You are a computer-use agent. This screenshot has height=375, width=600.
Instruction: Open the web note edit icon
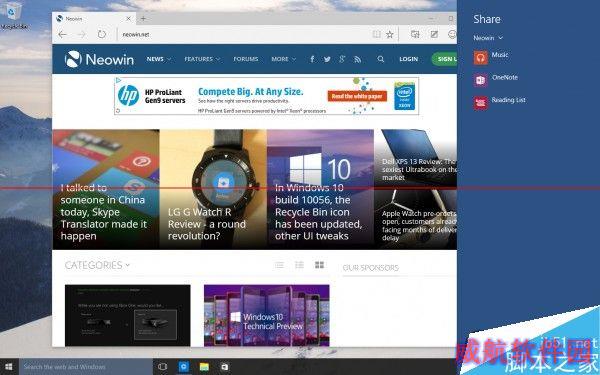pos(434,34)
